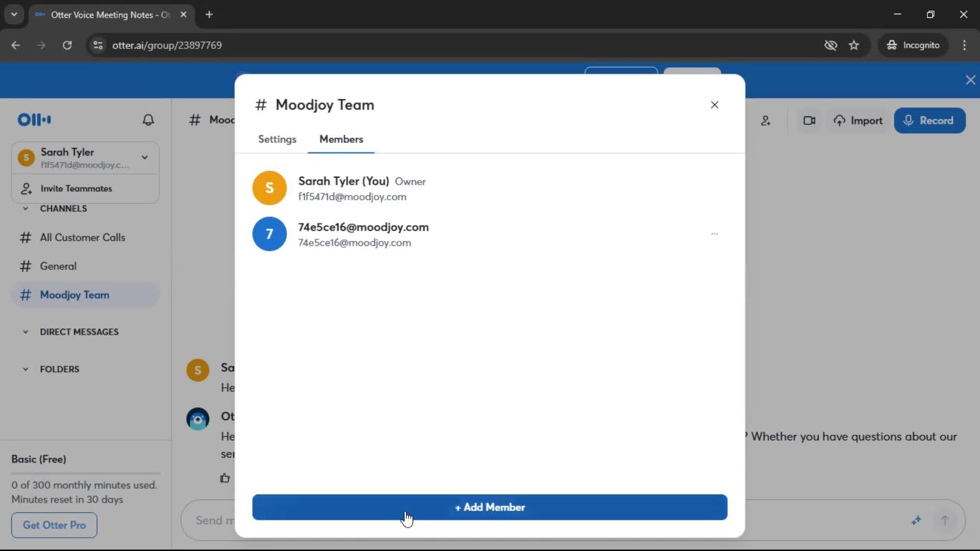Image resolution: width=980 pixels, height=551 pixels.
Task: Click the add member icon in channel header
Action: click(766, 121)
